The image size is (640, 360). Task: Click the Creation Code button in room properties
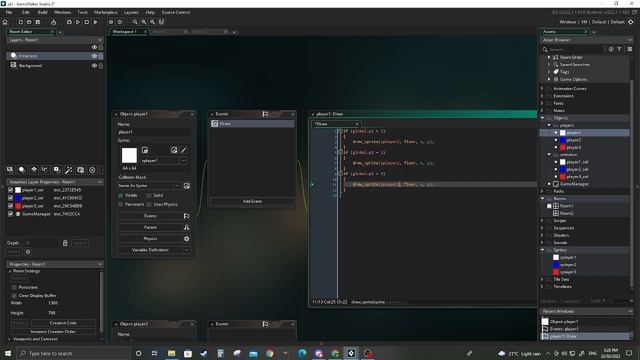63,323
